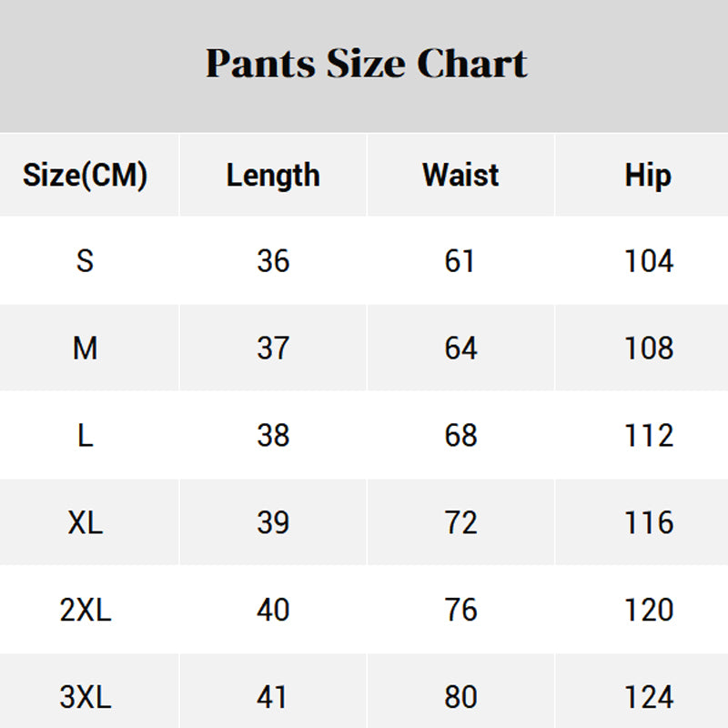The height and width of the screenshot is (728, 728).
Task: Click hip value 124 in 3XL row
Action: click(x=649, y=698)
